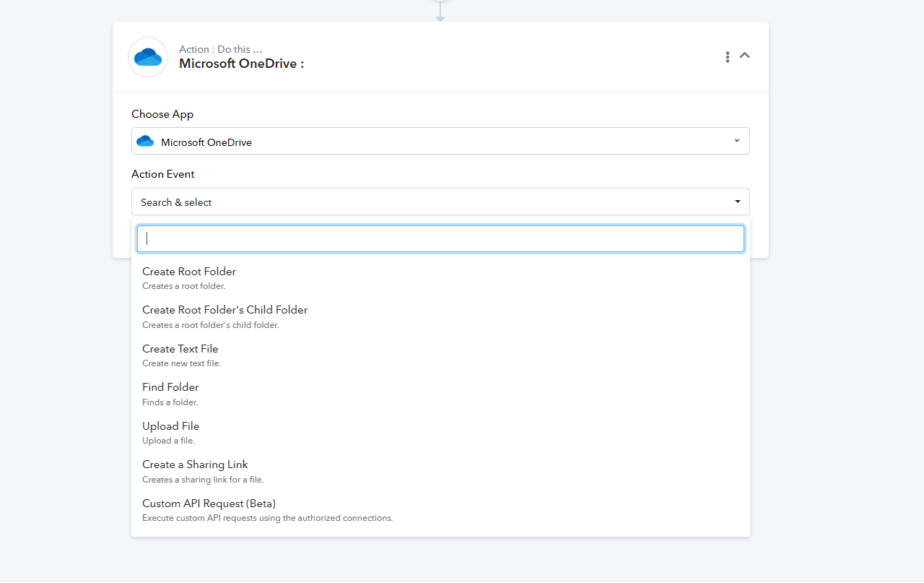This screenshot has width=924, height=583.
Task: Choose Create a Sharing Link
Action: click(440, 471)
